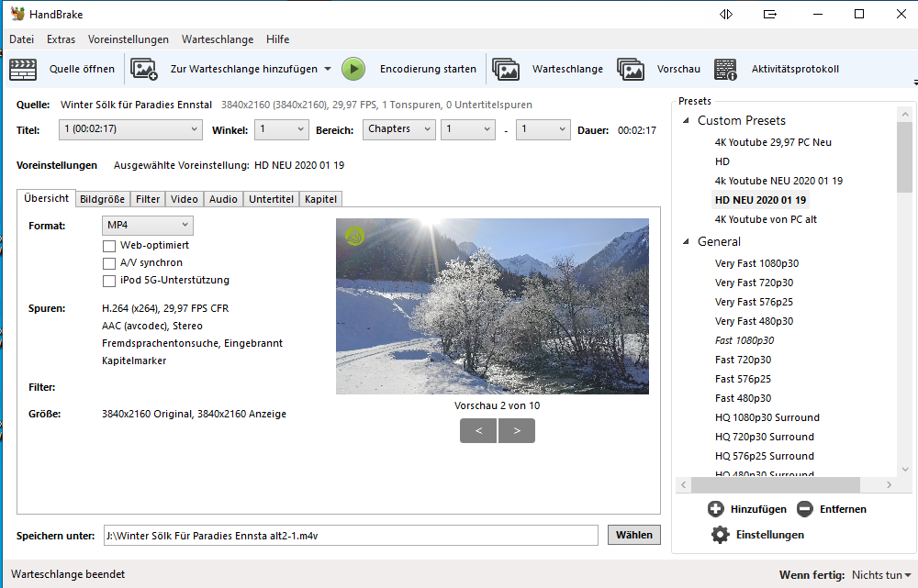Open the Warteschlange menu
Viewport: 918px width, 588px height.
pyautogui.click(x=218, y=39)
